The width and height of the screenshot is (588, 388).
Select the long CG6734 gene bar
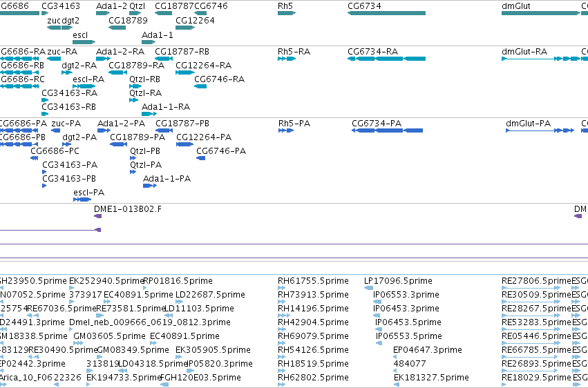(387, 13)
